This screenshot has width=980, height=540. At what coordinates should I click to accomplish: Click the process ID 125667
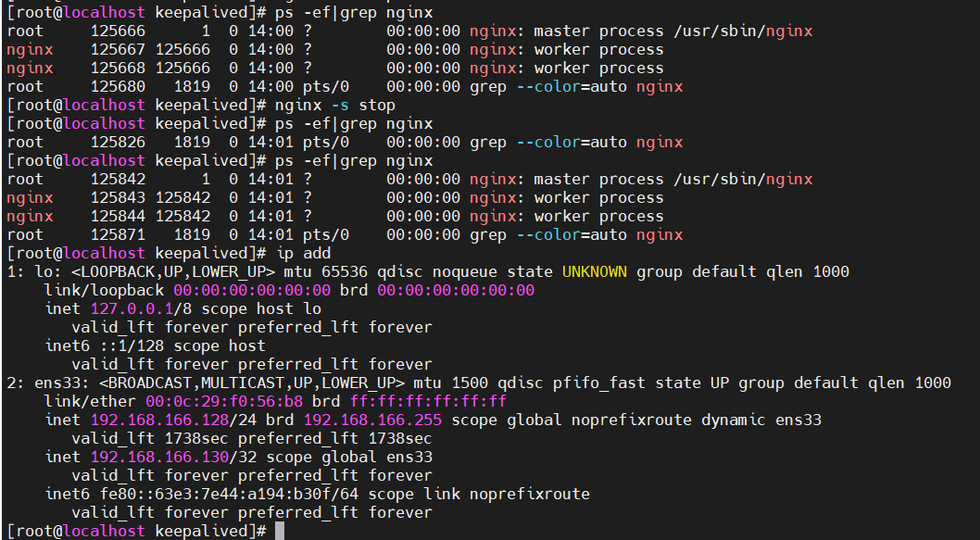119,49
